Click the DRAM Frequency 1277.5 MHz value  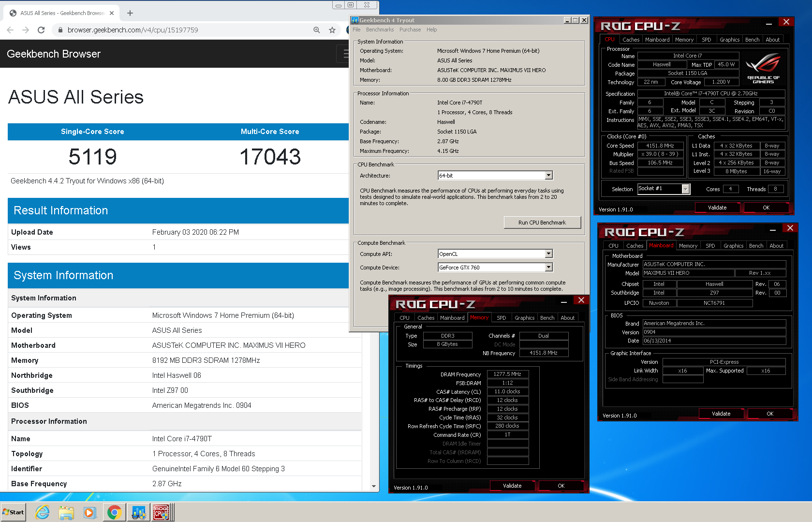pos(507,374)
